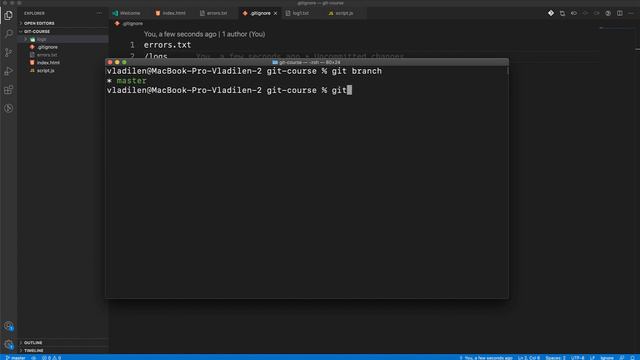Open the Accounts menu icon
Viewport: 640px width, 360px height.
pyautogui.click(x=9, y=326)
